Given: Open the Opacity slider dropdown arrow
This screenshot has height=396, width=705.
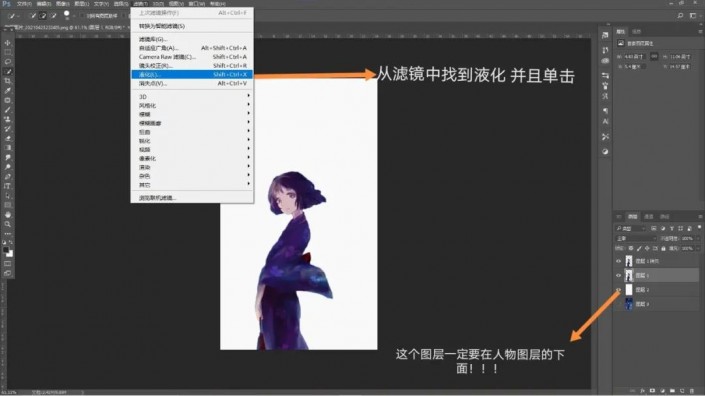Looking at the screenshot, I should (697, 239).
